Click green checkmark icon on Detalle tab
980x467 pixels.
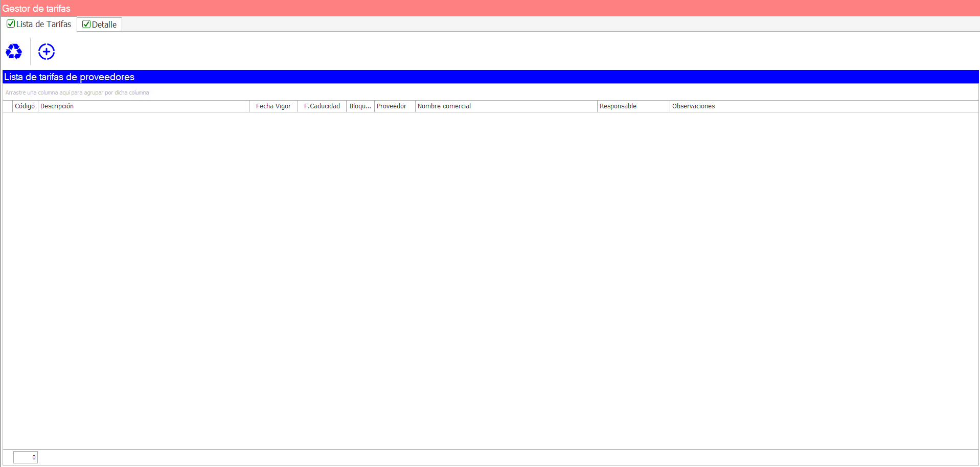(x=86, y=25)
